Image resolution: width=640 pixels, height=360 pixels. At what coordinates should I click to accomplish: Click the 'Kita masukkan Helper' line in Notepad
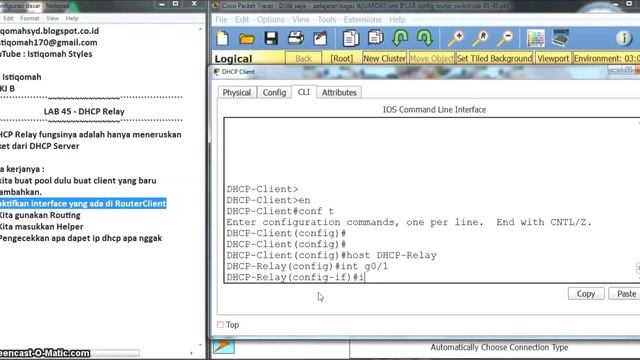[41, 227]
